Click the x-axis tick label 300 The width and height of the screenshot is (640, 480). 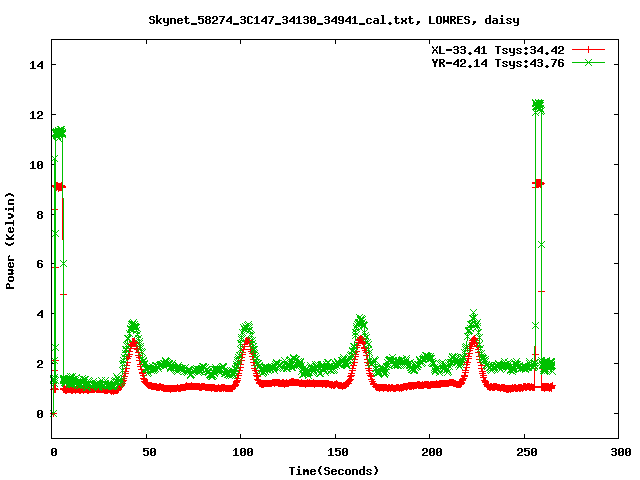(621, 452)
